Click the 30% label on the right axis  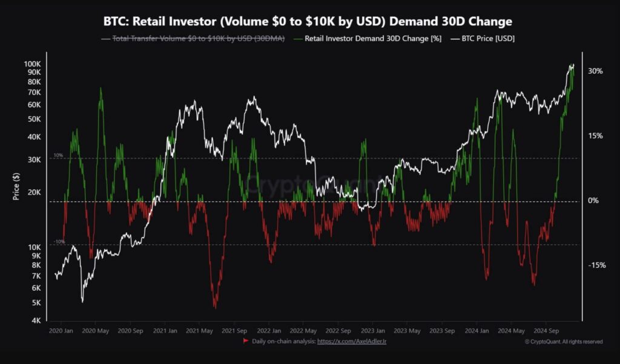tap(595, 71)
